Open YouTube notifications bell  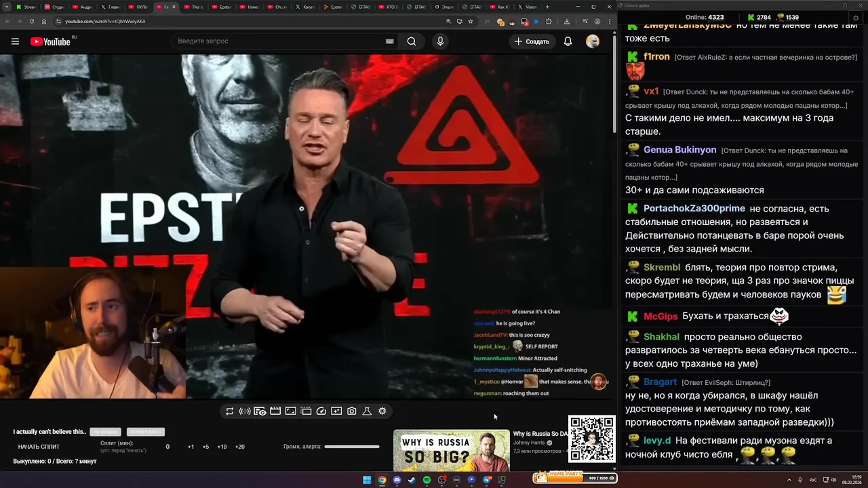coord(568,41)
